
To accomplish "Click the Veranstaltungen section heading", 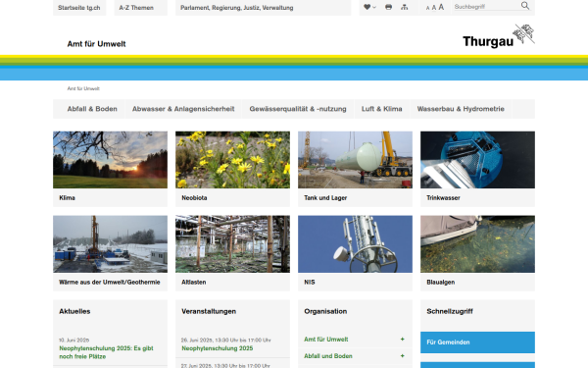I will [x=209, y=311].
